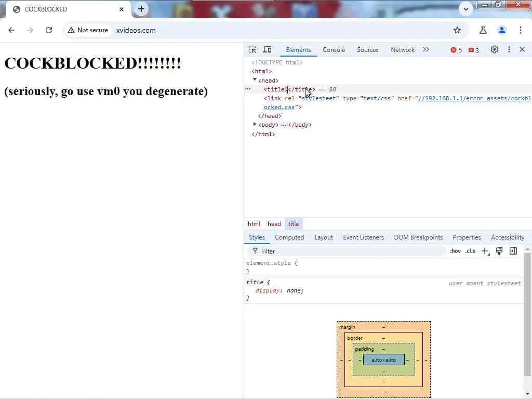Edit the display property name
Image resolution: width=532 pixels, height=399 pixels.
tap(268, 291)
